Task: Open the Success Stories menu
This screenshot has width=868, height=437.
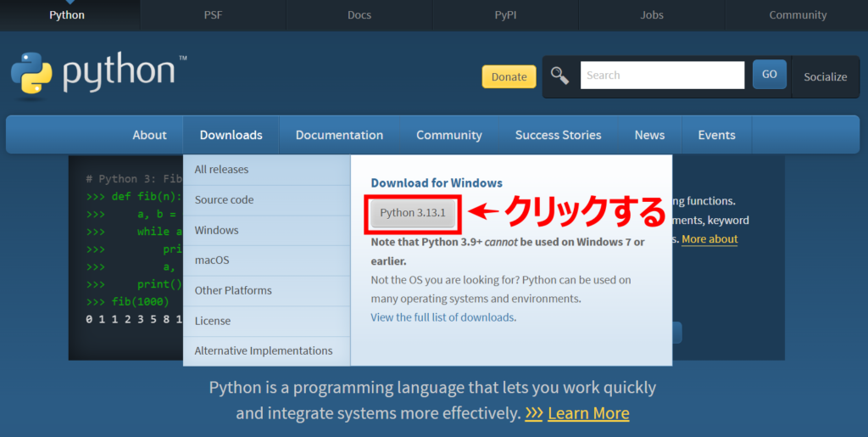Action: pos(558,135)
